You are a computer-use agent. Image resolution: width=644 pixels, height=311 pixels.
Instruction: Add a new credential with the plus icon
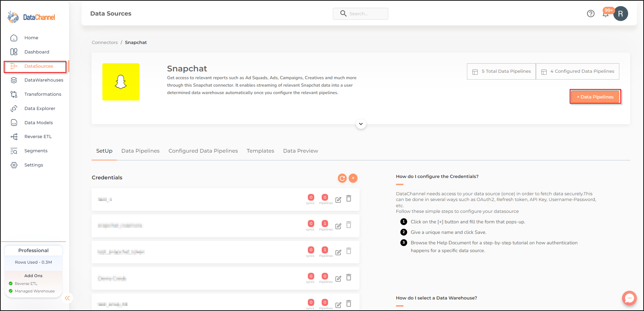pyautogui.click(x=353, y=178)
